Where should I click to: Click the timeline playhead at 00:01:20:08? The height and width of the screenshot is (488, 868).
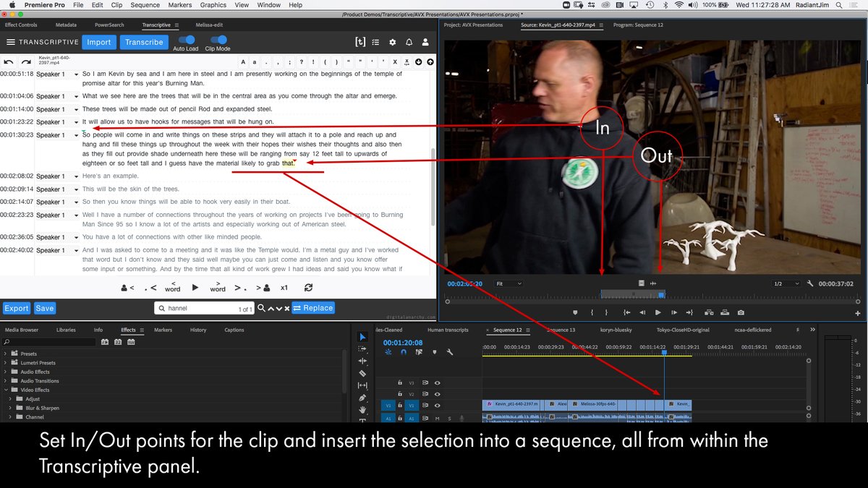pos(664,354)
